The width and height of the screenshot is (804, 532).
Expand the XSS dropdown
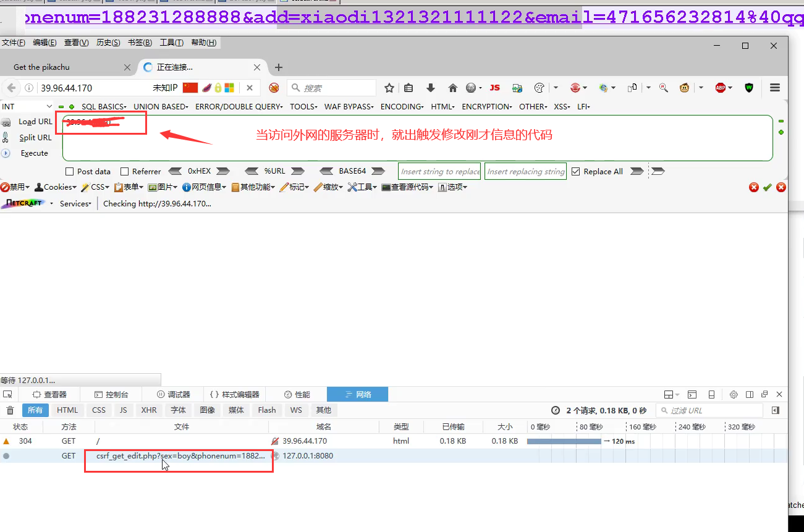562,107
